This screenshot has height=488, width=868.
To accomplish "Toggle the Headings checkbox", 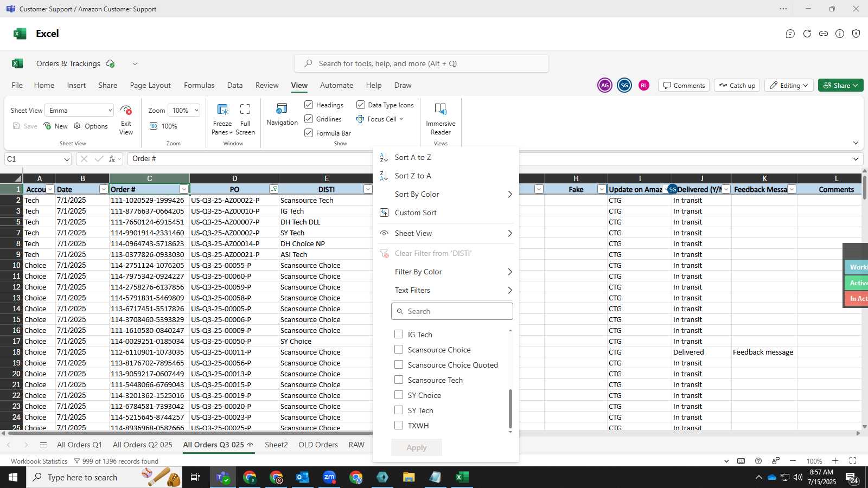I will click(x=309, y=105).
